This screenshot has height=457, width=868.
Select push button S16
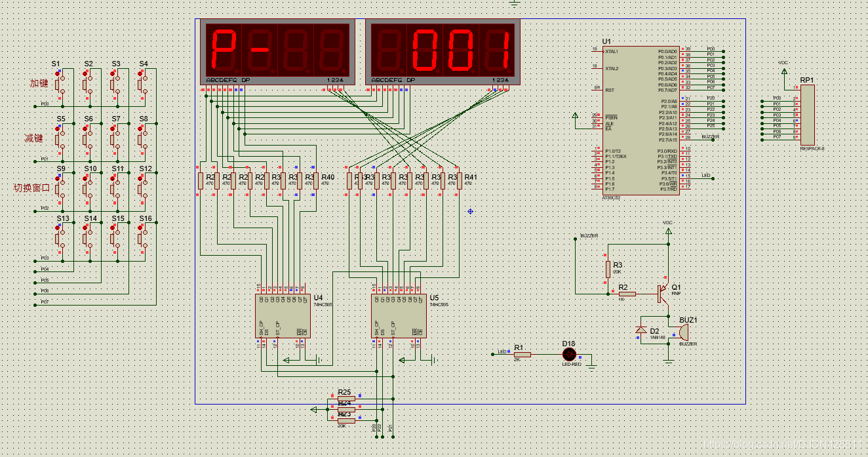143,238
